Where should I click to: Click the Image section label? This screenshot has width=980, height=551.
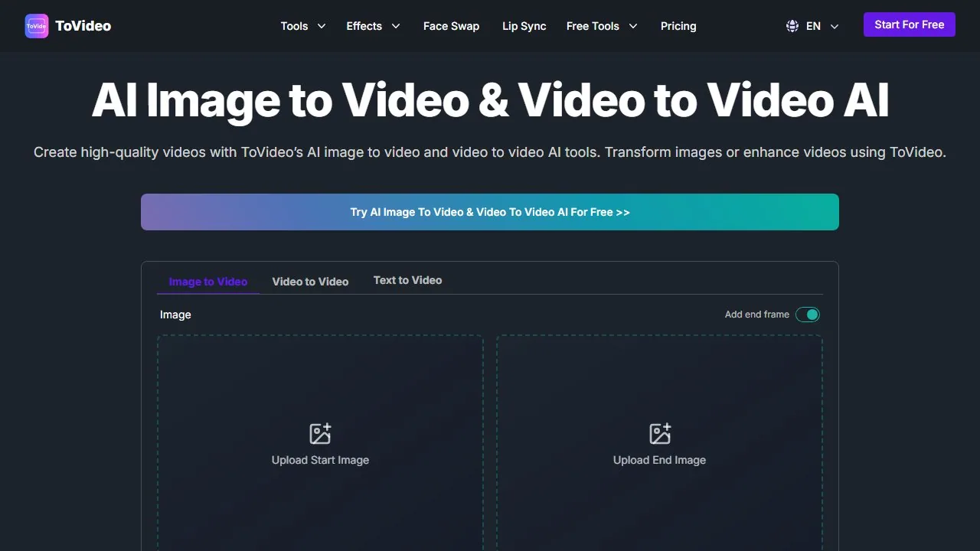(x=175, y=315)
